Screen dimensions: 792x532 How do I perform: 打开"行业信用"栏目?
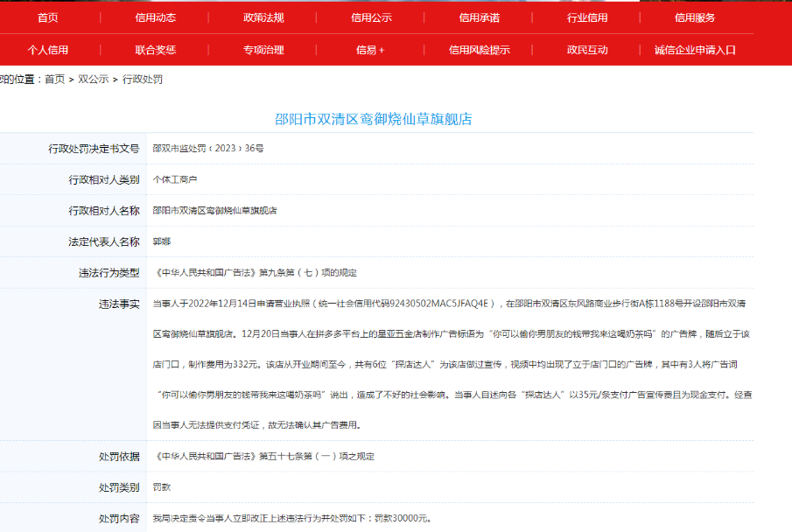589,17
